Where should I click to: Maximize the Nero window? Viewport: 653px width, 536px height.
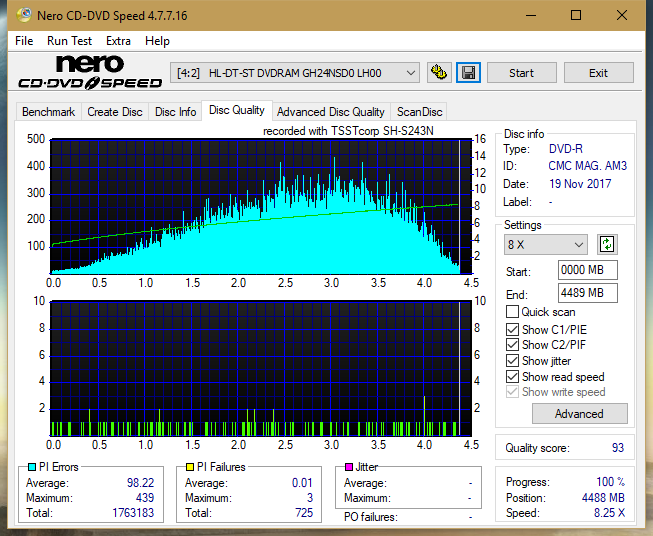pos(576,15)
